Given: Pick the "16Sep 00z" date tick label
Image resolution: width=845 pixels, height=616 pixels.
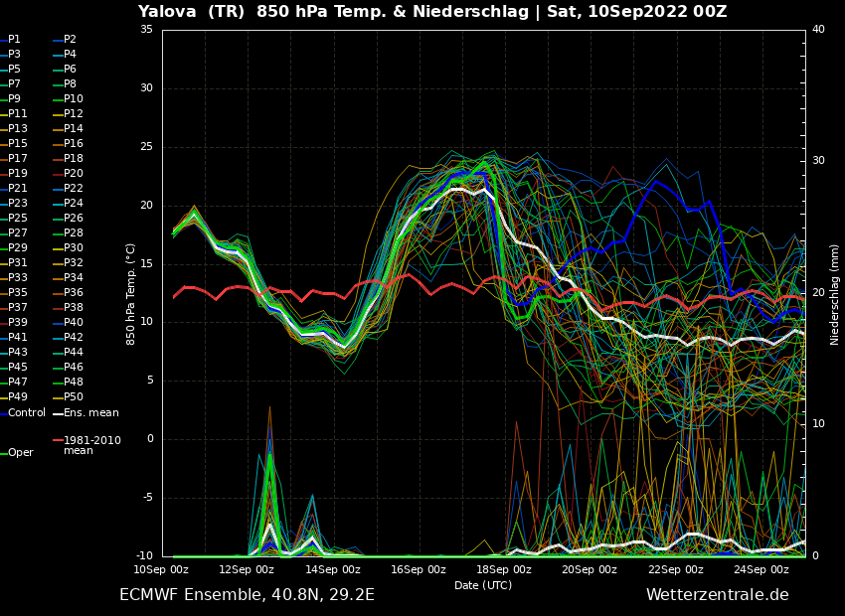Looking at the screenshot, I should coord(419,569).
